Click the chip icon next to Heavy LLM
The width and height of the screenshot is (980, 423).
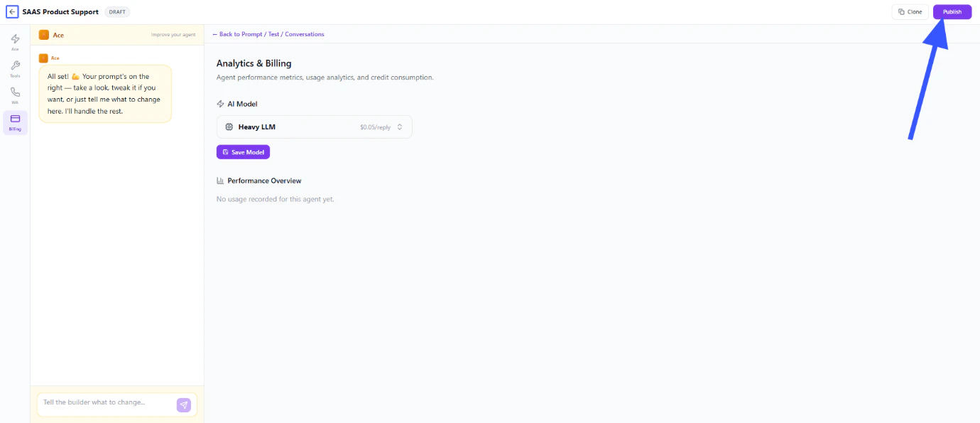229,127
